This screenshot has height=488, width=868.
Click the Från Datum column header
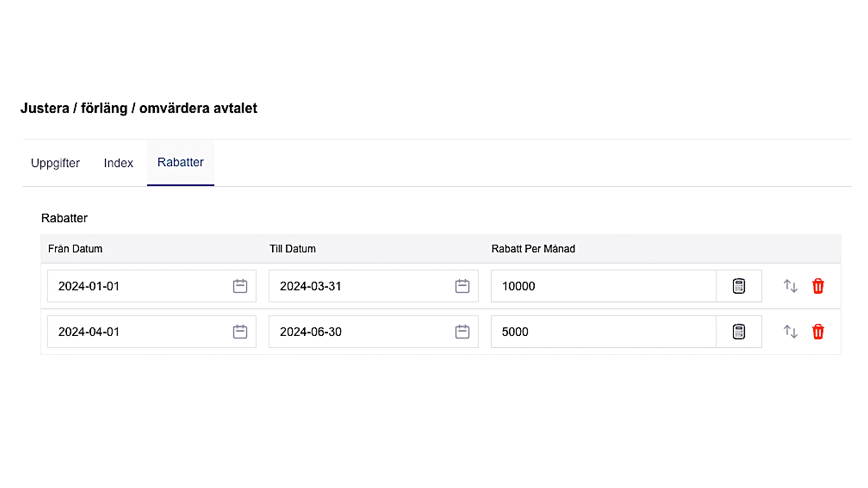pos(75,249)
